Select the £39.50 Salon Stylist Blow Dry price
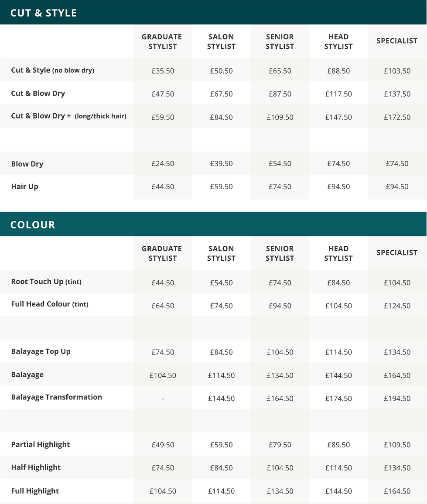 (x=221, y=163)
